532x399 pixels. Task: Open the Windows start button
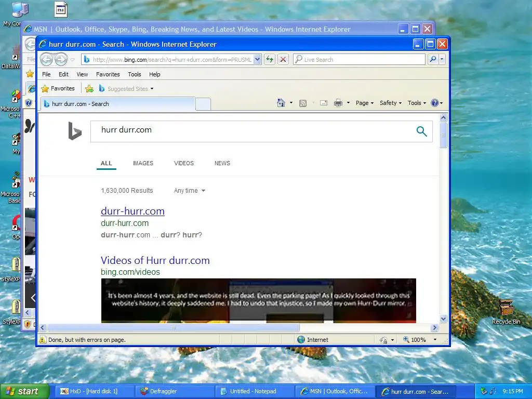point(24,391)
